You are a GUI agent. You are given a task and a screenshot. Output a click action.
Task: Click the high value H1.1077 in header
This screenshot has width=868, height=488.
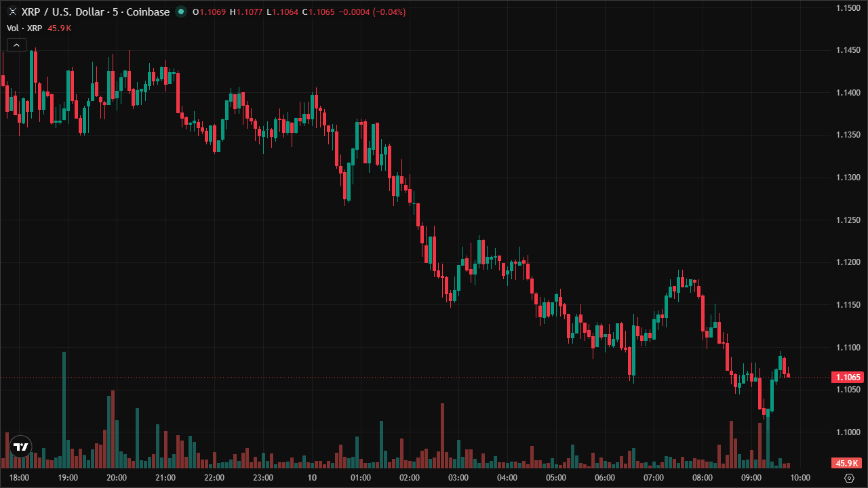coord(246,12)
